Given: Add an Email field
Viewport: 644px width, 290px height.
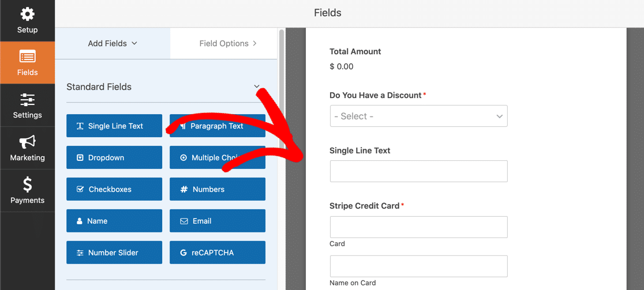Looking at the screenshot, I should click(x=218, y=221).
